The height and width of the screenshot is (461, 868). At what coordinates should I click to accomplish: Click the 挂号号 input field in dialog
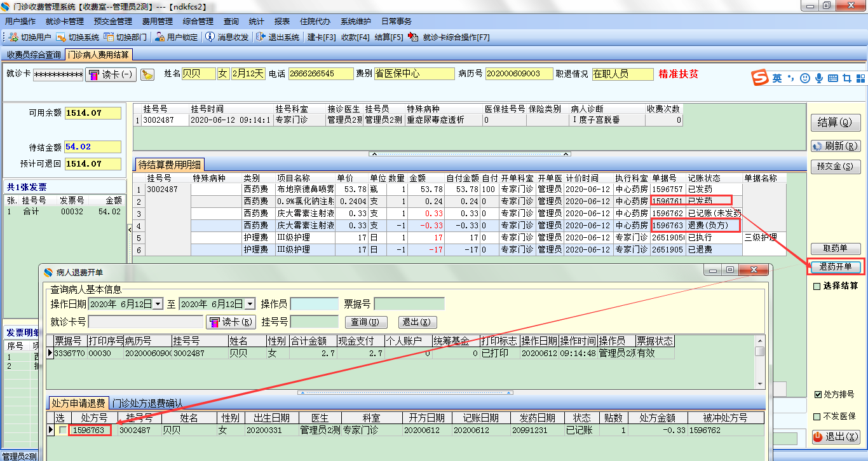(x=314, y=322)
